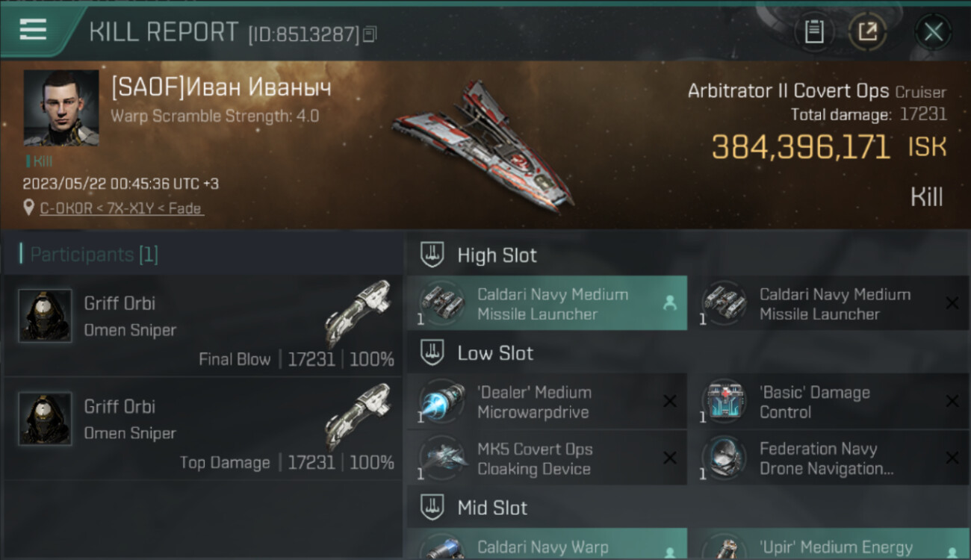Close the kill report window

point(933,32)
